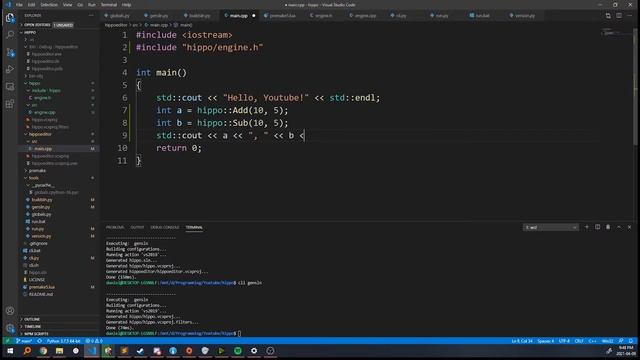Kill the terminal with trash icon
This screenshot has width=640, height=360.
[x=608, y=227]
